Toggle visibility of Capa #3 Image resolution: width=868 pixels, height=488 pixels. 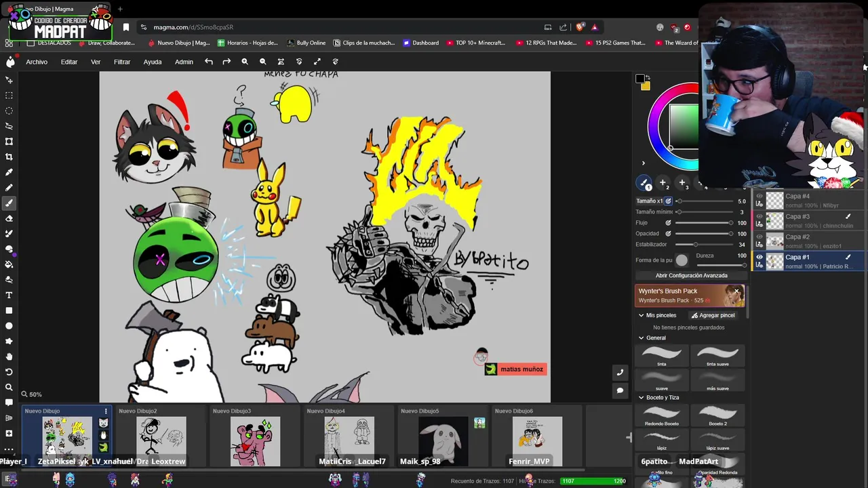759,217
